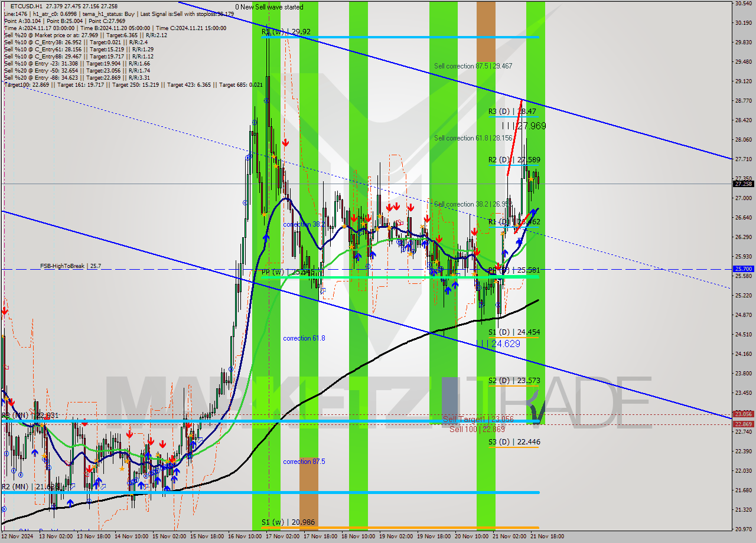Click the '12 Nov 2024' date on time axis
The width and height of the screenshot is (756, 543).
[18, 537]
